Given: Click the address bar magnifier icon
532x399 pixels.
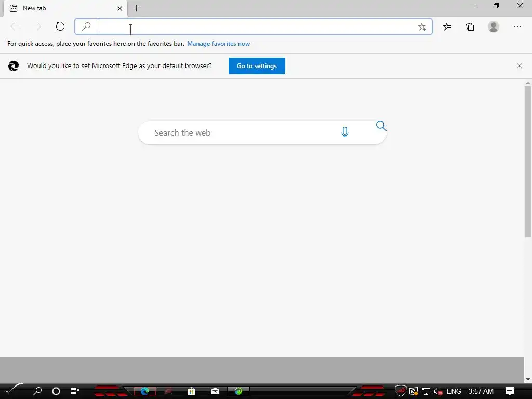Looking at the screenshot, I should (87, 26).
